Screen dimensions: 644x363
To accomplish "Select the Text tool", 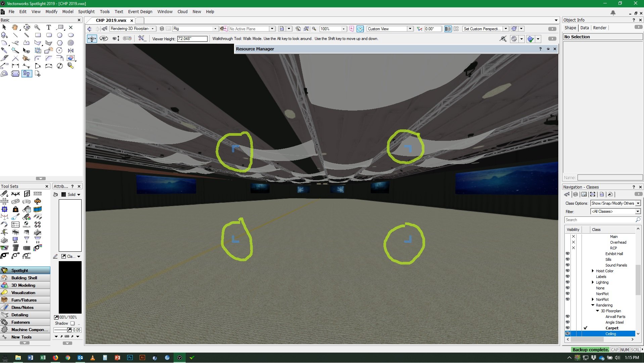I will 48,28.
